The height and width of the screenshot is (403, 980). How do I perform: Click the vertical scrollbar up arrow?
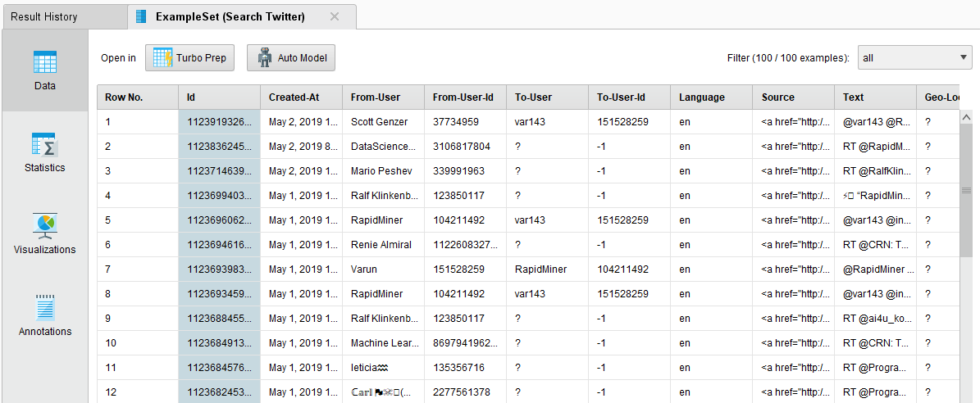[x=965, y=118]
